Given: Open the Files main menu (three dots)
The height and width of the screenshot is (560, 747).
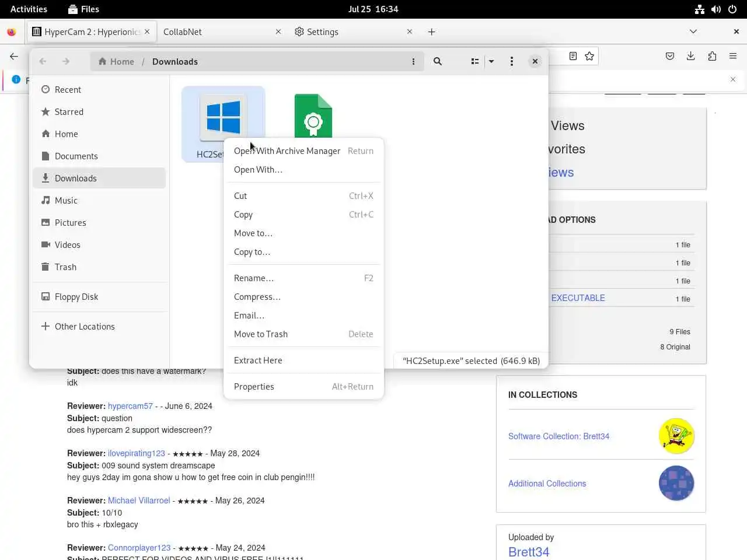Looking at the screenshot, I should (512, 61).
